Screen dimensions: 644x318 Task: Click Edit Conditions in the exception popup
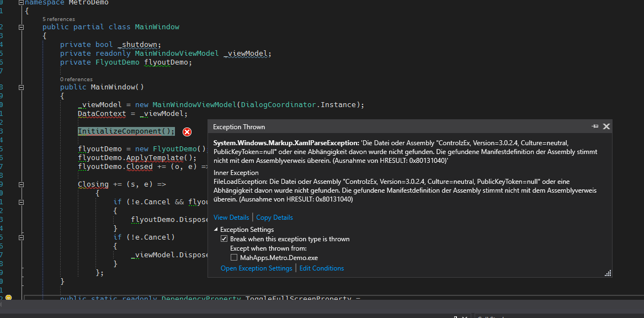click(x=322, y=268)
